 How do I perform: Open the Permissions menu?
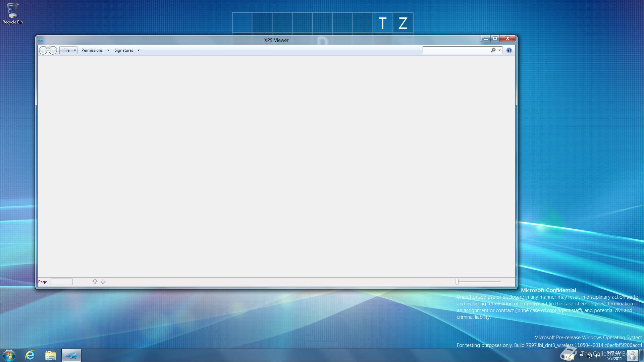pyautogui.click(x=92, y=50)
